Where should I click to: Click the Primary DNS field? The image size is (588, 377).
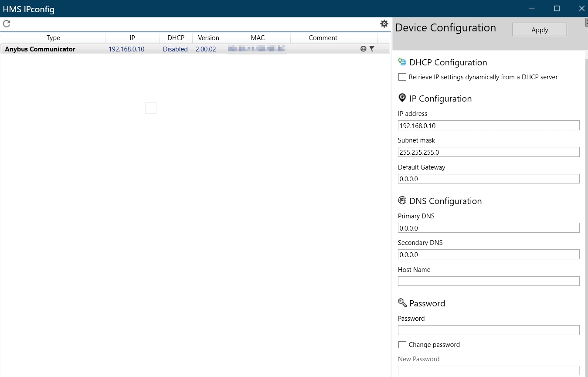point(489,228)
